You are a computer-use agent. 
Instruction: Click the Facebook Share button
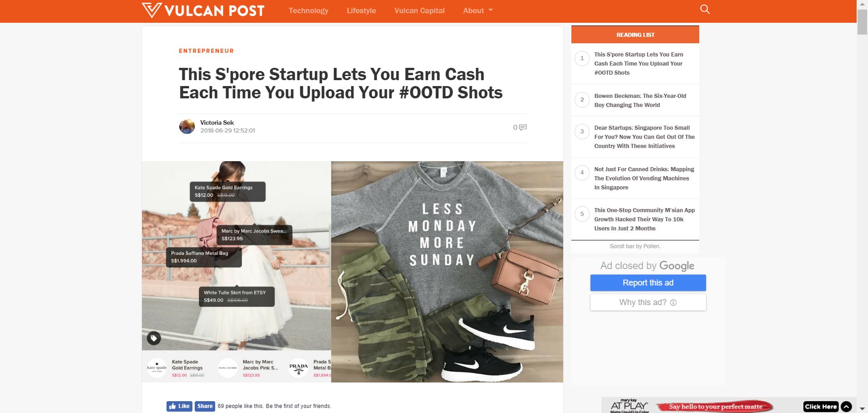click(x=205, y=406)
